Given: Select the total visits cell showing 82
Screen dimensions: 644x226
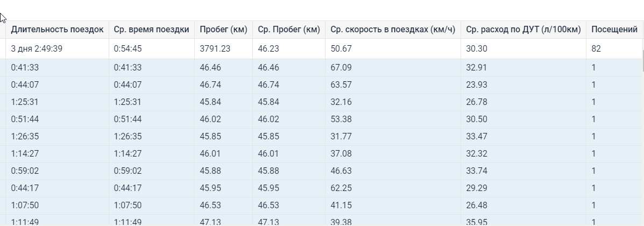Looking at the screenshot, I should click(x=596, y=49).
